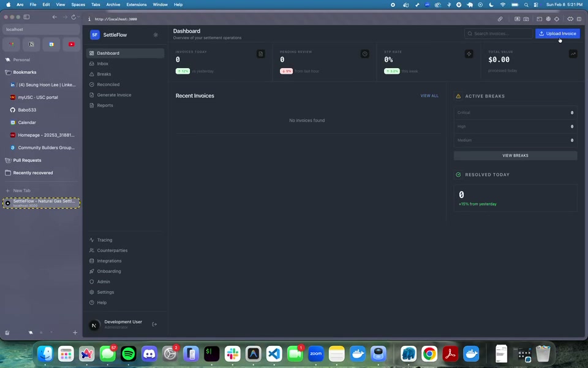Expand the Recently recovered folder

tap(32, 173)
